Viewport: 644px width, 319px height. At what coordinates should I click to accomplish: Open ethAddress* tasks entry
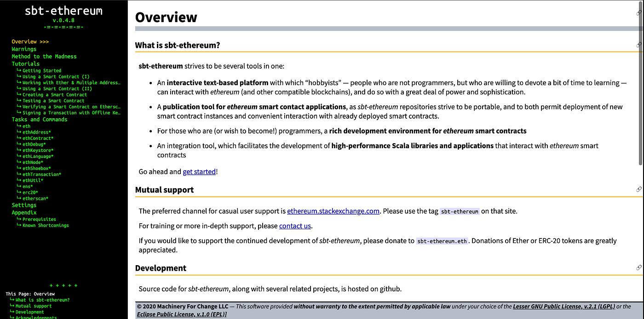point(37,132)
